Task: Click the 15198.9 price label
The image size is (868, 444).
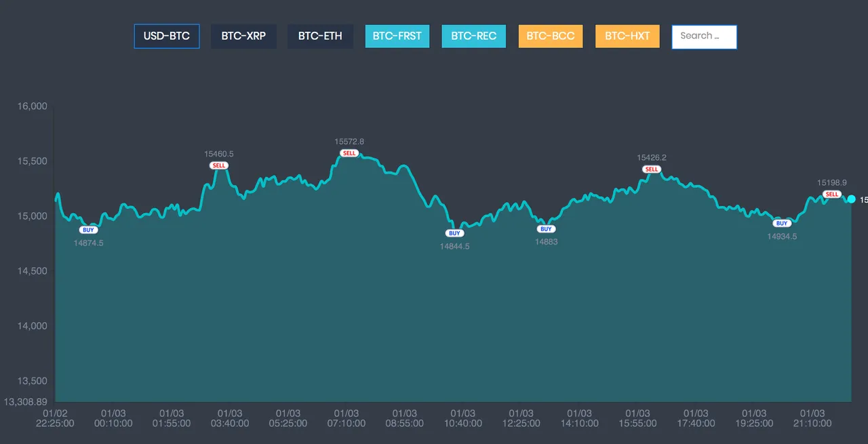Action: click(x=832, y=183)
